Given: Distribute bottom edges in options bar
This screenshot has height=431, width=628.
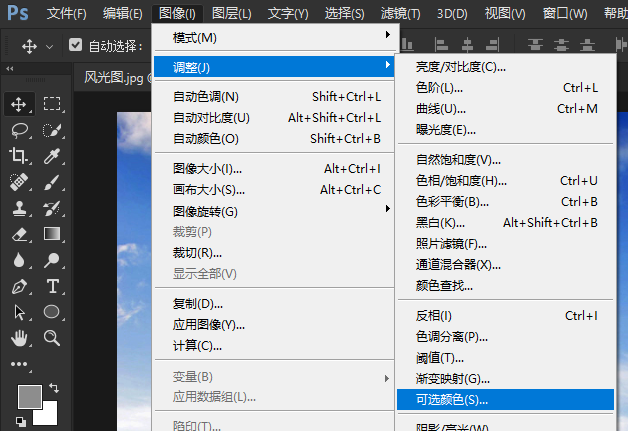Looking at the screenshot, I should click(x=587, y=45).
